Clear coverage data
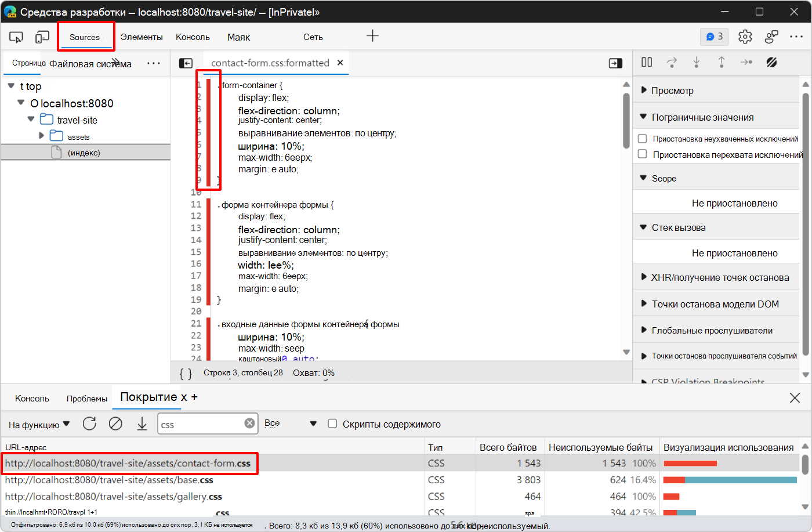This screenshot has height=532, width=812. coord(115,424)
